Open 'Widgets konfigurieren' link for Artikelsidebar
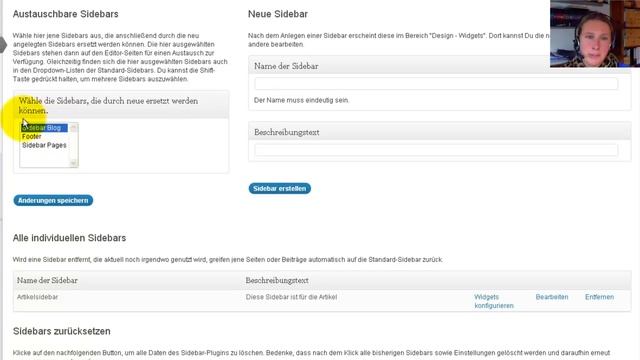The image size is (640, 360). 494,301
